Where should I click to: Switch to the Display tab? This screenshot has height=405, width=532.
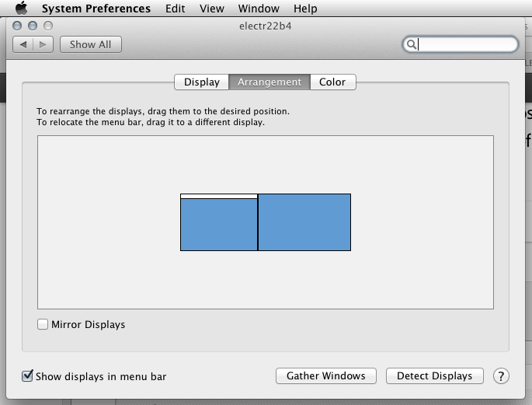(201, 82)
